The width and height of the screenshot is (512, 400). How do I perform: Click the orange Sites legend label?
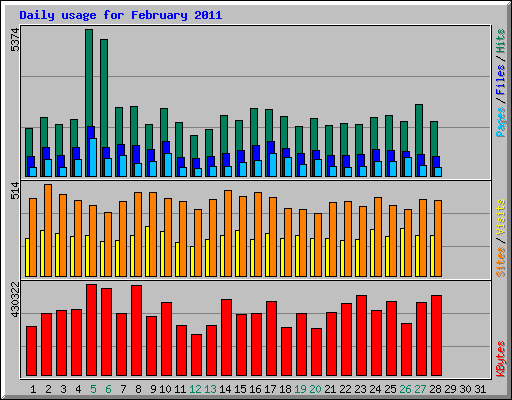[501, 262]
